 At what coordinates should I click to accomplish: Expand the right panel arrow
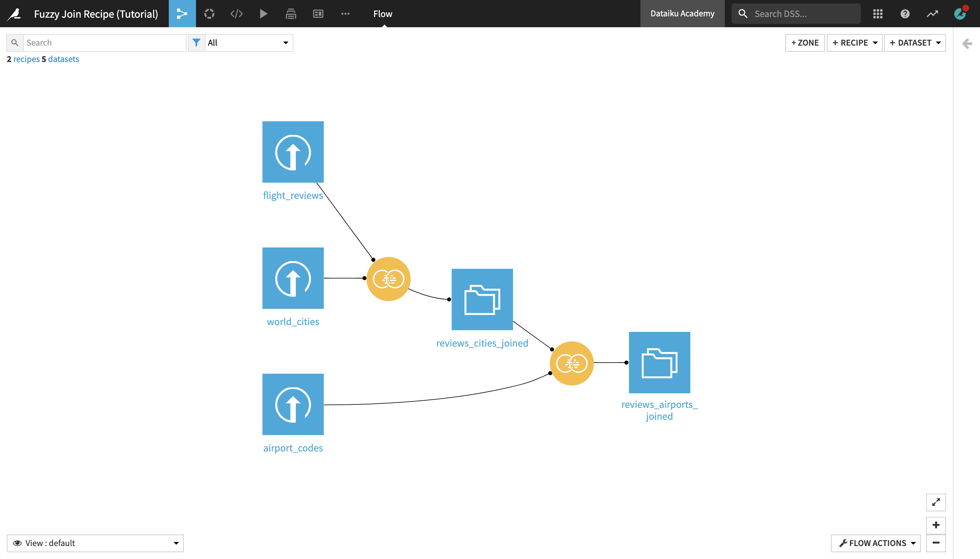pyautogui.click(x=967, y=43)
